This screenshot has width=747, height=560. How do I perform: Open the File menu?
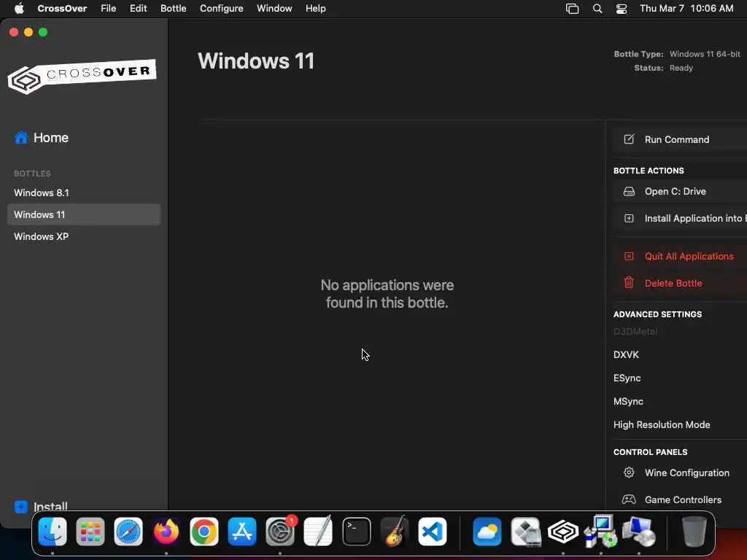click(x=108, y=9)
